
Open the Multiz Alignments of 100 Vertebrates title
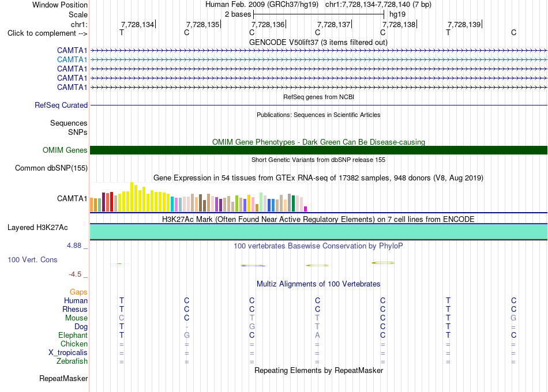point(318,284)
